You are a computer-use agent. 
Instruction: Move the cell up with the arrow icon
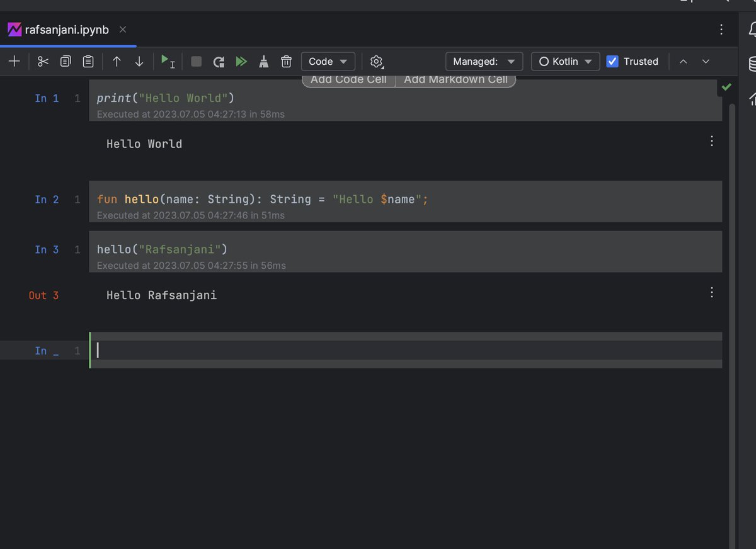117,61
